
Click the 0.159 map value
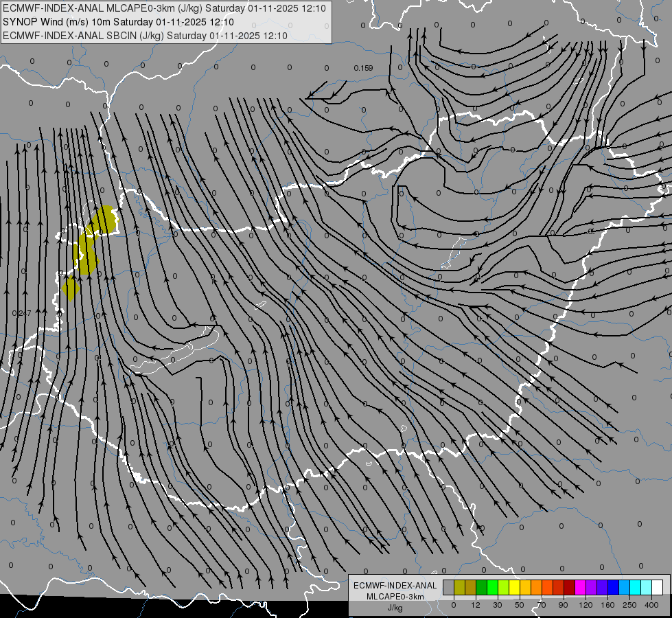363,68
